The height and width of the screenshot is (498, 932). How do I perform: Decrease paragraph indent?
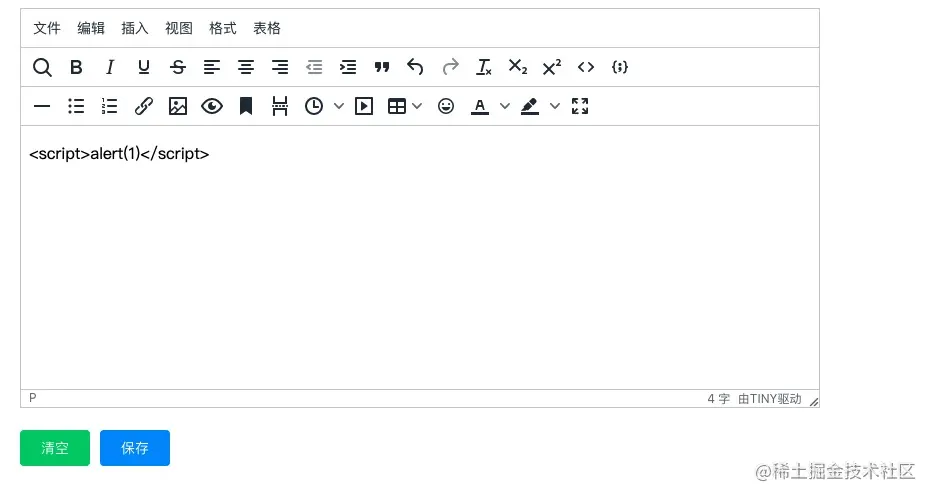[314, 67]
